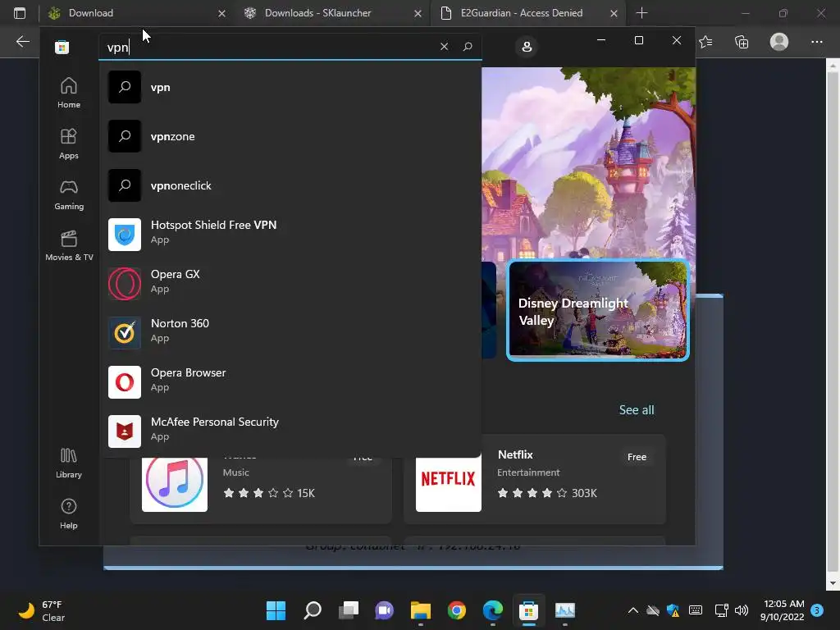Select the vpnzone suggestion

coord(290,137)
